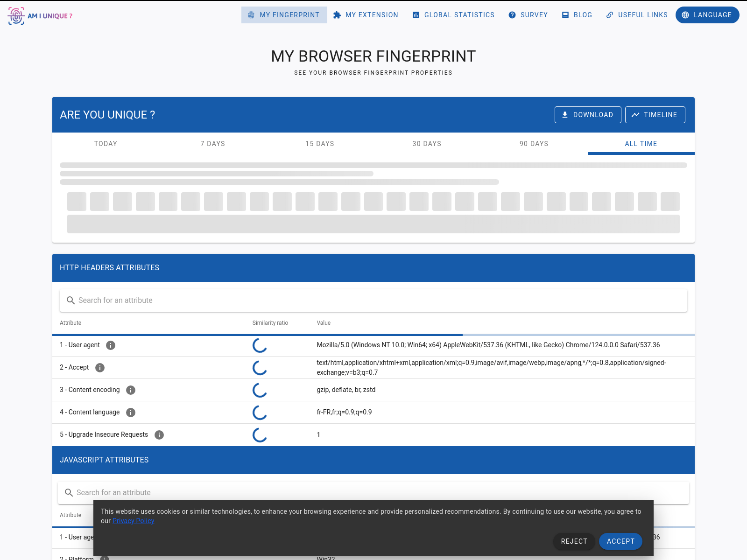The height and width of the screenshot is (560, 747).
Task: Select '5 - Upgrade Insecure Requests' label
Action: 104,434
